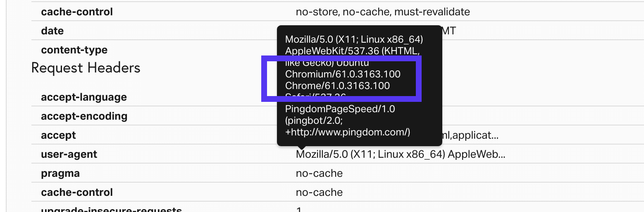
Task: Select the date header name
Action: (x=52, y=31)
